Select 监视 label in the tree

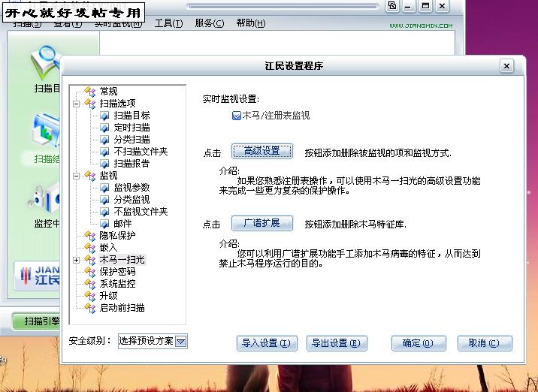click(x=108, y=176)
